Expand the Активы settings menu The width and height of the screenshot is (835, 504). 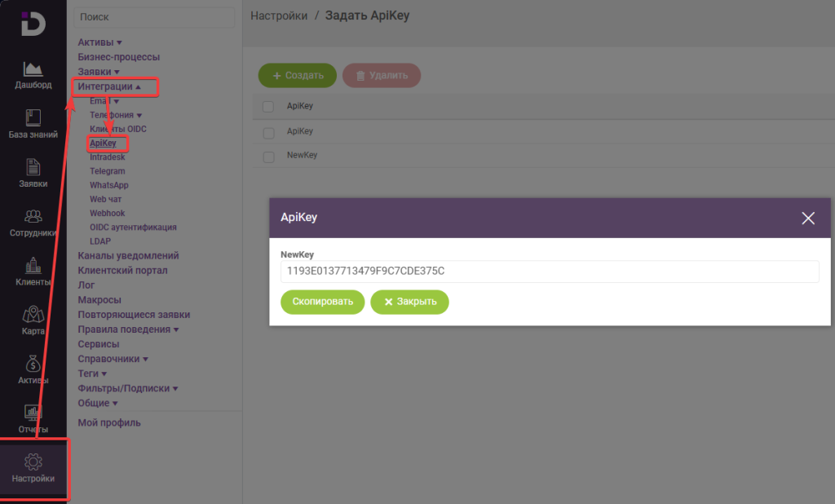pos(99,42)
